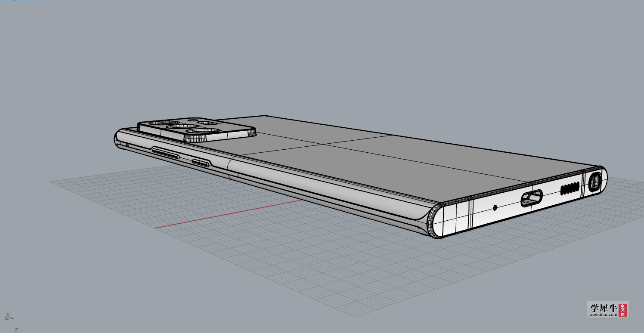Select the short power button on phone side
The image size is (644, 333).
point(201,162)
